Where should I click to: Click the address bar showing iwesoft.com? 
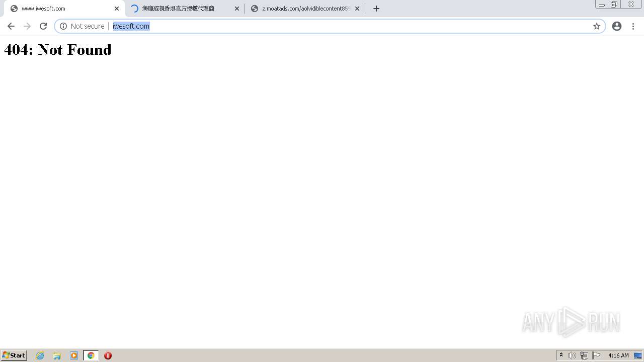[x=330, y=26]
